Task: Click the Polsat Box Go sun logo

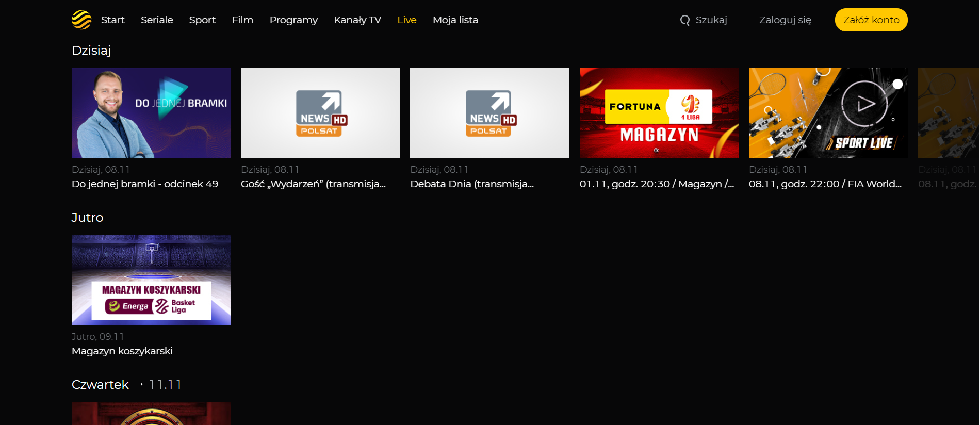Action: (81, 20)
